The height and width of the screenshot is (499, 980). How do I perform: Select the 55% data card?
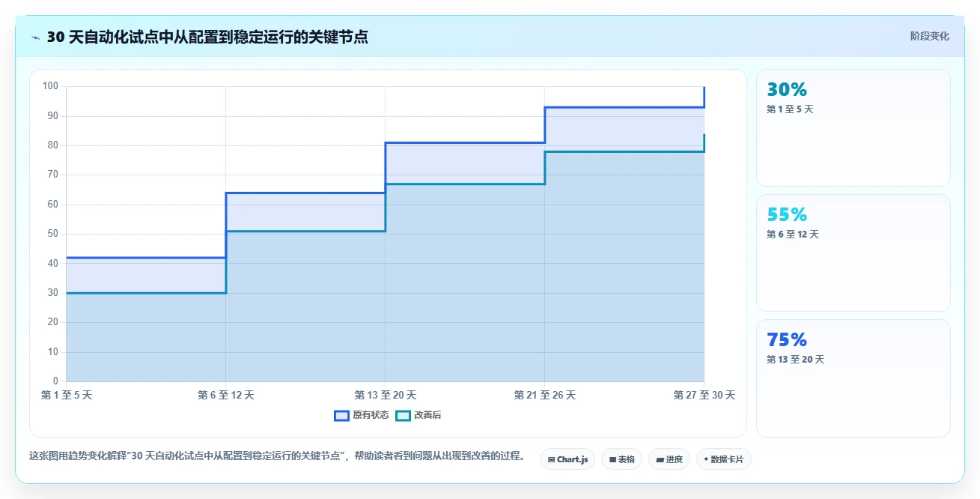click(x=853, y=252)
